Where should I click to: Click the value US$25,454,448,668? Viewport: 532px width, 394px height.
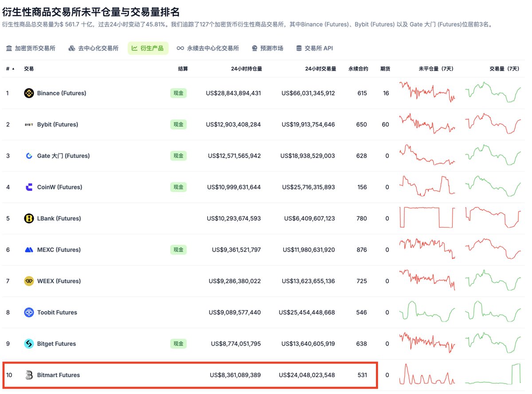point(307,312)
